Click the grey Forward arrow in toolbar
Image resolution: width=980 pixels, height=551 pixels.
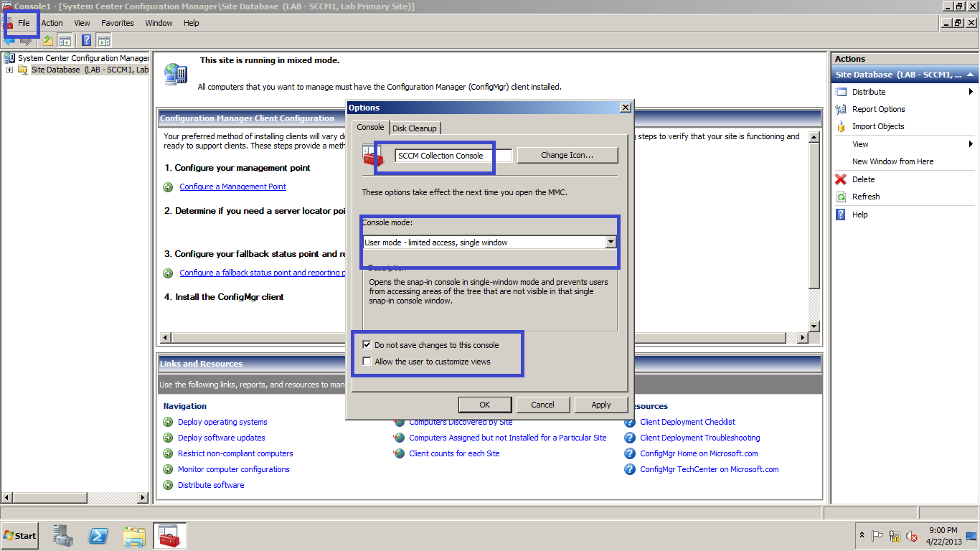(x=26, y=40)
